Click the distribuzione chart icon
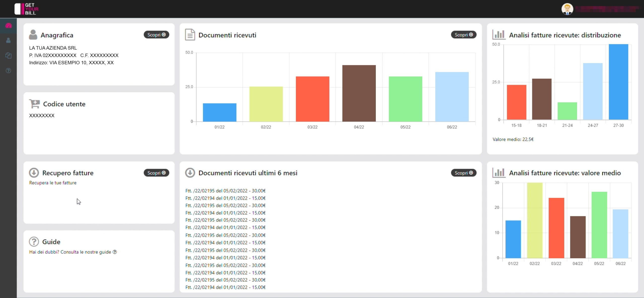The height and width of the screenshot is (298, 644). (x=499, y=35)
